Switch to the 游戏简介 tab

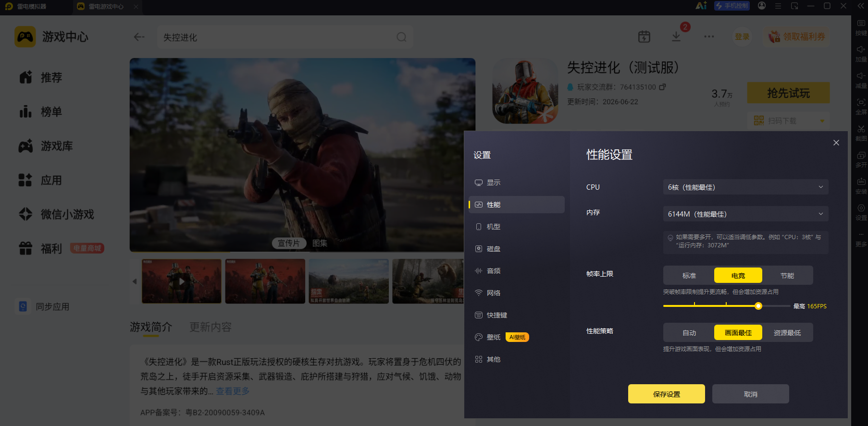coord(151,327)
